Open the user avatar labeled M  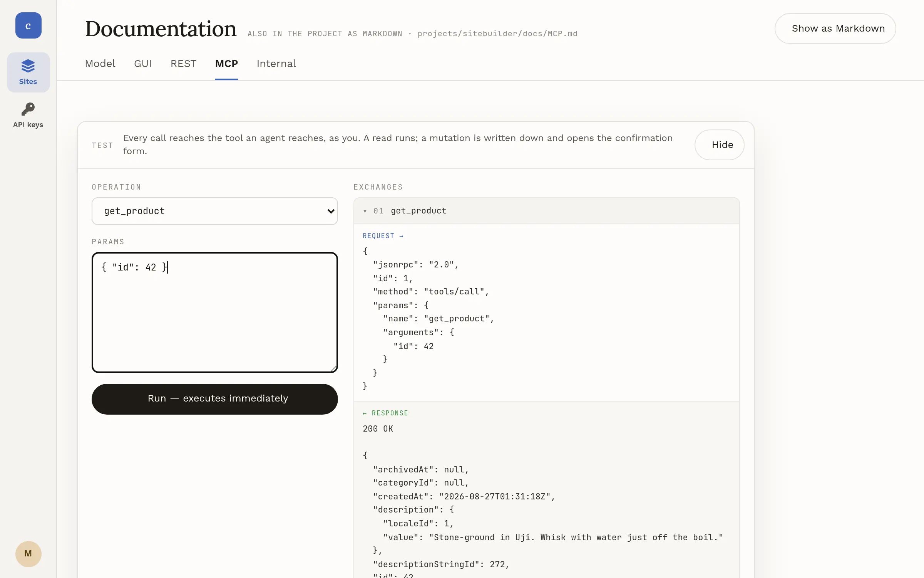coord(28,554)
